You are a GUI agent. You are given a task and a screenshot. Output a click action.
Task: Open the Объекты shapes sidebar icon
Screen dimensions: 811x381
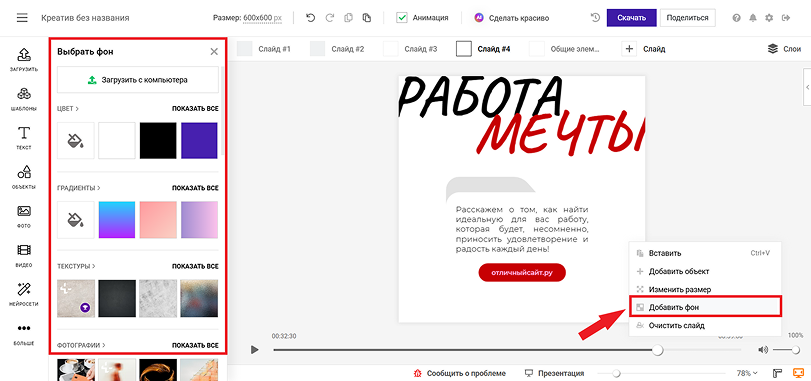(24, 177)
